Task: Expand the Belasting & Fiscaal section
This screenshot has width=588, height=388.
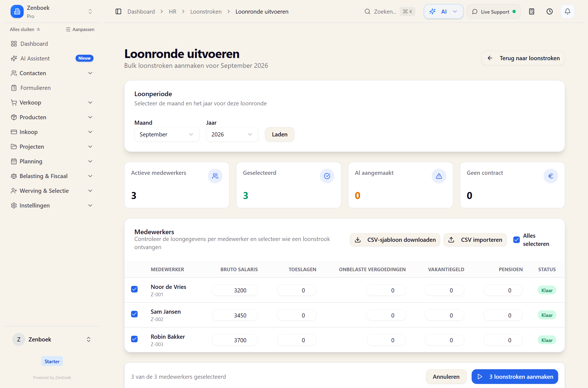Action: [52, 176]
